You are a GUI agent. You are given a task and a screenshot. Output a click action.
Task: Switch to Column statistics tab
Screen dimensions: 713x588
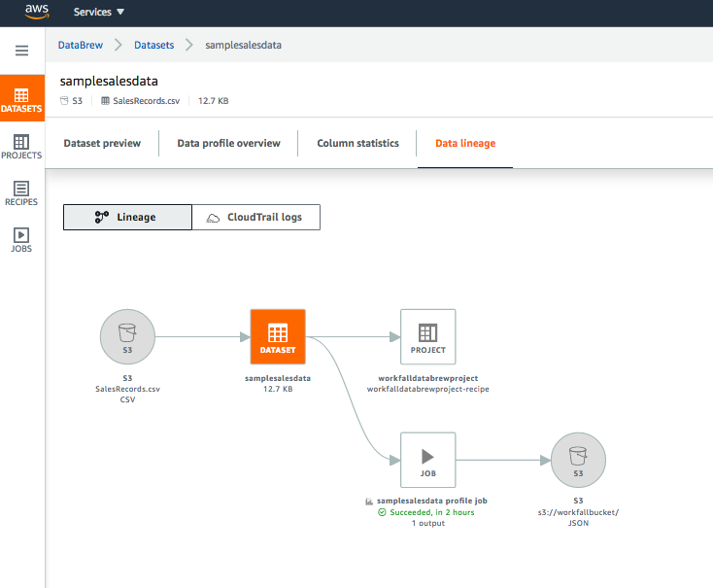pos(357,144)
